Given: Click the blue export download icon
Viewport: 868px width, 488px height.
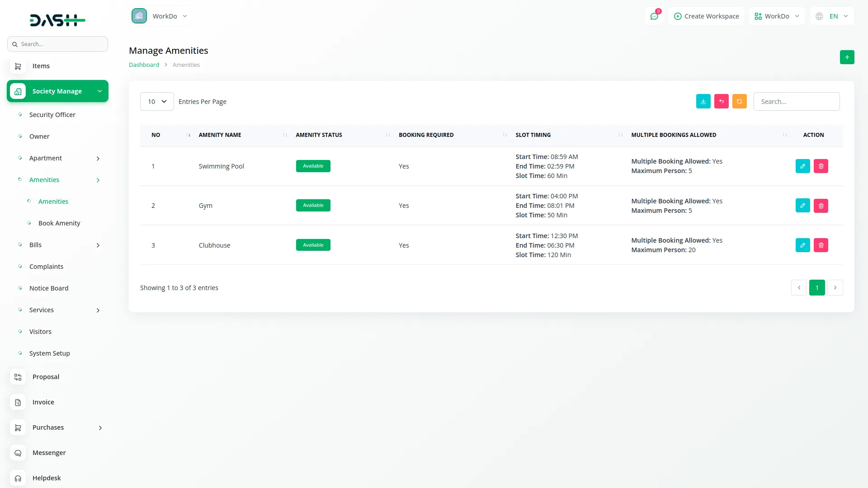Looking at the screenshot, I should [703, 102].
